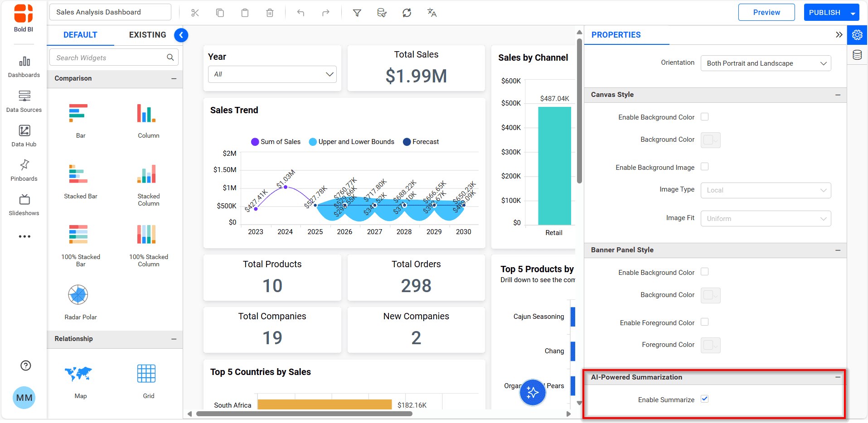Screen dimensions: 868x423
Task: Open the dashboard settings gear icon
Action: [x=857, y=35]
